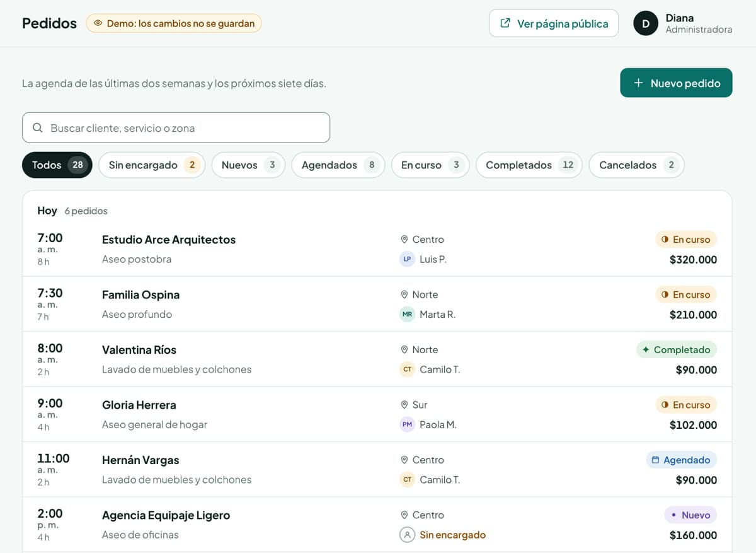Select the Todos filter tab
756x553 pixels.
[57, 165]
